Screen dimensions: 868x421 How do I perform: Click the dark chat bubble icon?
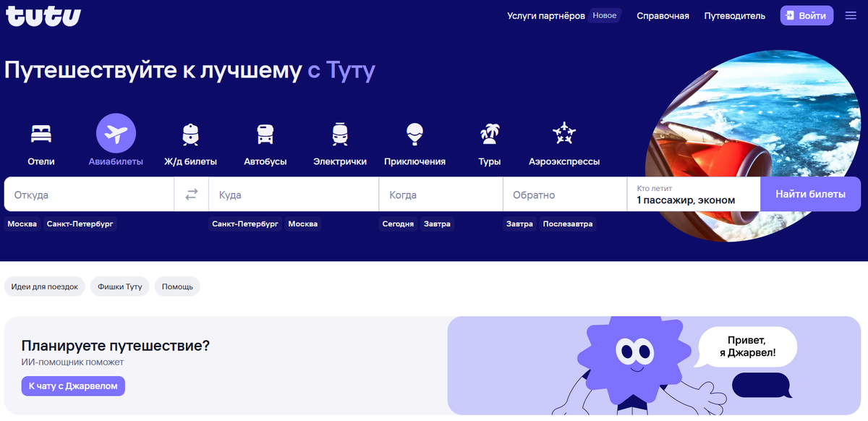[760, 385]
